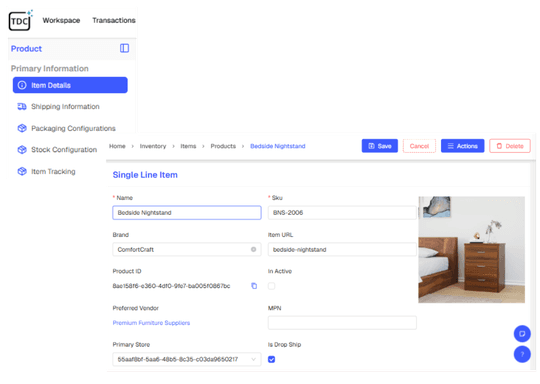
Task: Go to Shipping Information section
Action: (65, 107)
